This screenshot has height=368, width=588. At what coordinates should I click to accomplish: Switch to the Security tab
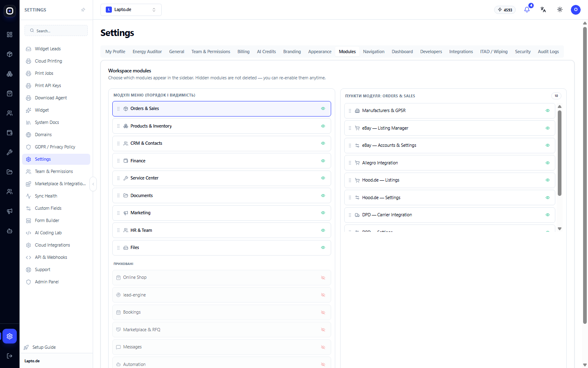click(x=523, y=52)
